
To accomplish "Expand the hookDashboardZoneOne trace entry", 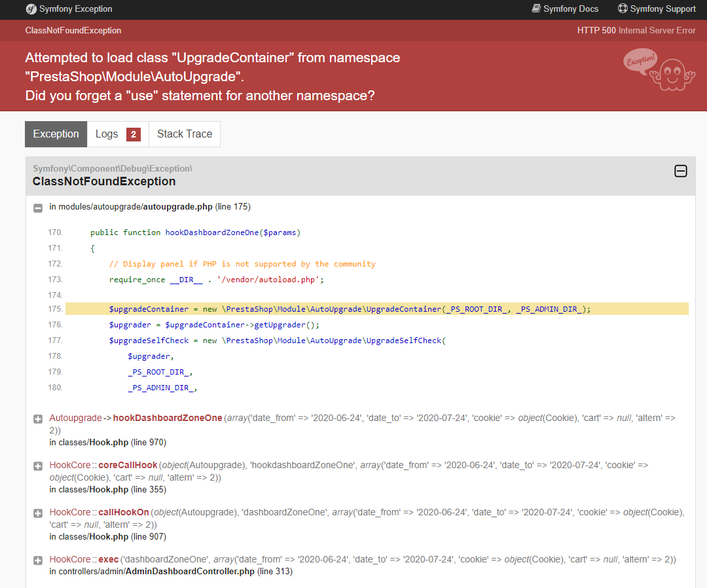I will pyautogui.click(x=38, y=419).
